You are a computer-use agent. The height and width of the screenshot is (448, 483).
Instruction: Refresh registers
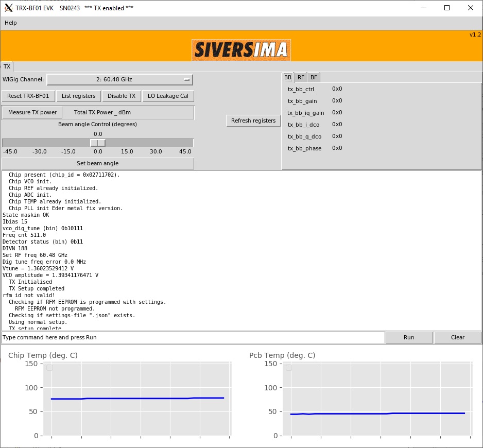(253, 120)
